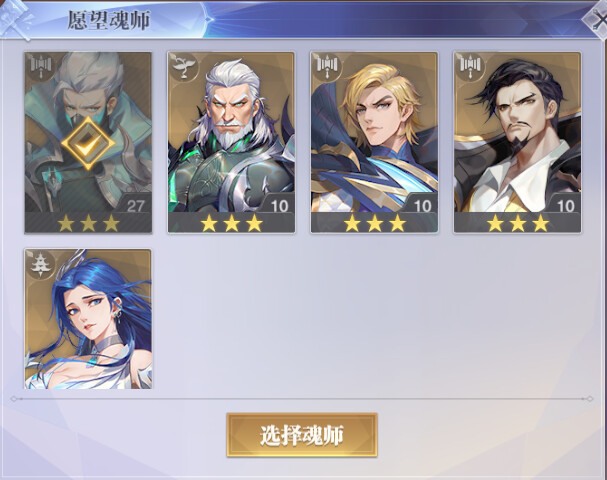Image resolution: width=607 pixels, height=480 pixels.
Task: Click the three stars under masked hero card
Action: tap(88, 223)
